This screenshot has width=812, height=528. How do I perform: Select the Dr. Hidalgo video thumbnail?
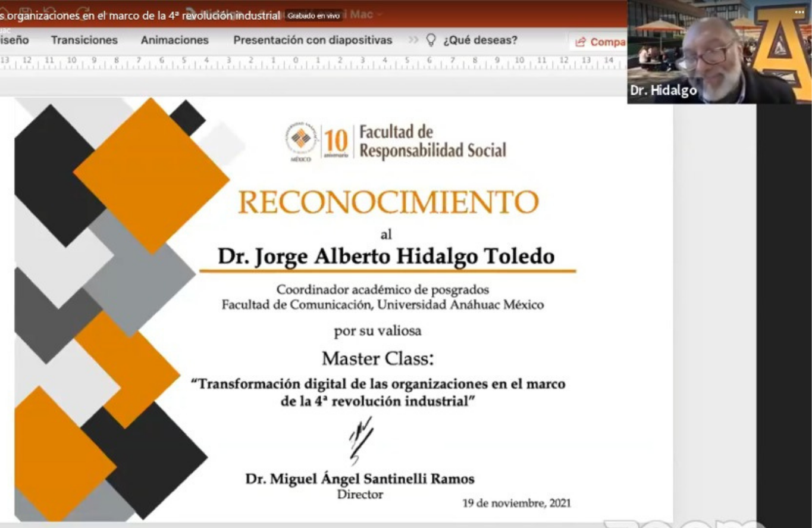[x=719, y=52]
